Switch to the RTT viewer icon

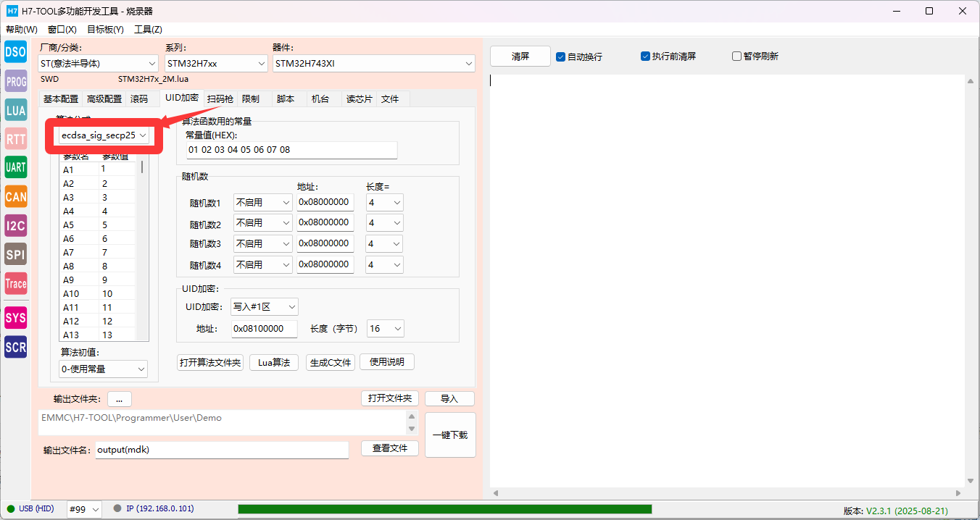[x=15, y=139]
